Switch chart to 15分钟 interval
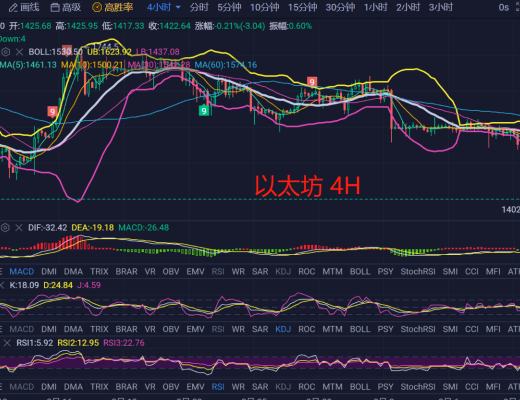 click(x=302, y=7)
